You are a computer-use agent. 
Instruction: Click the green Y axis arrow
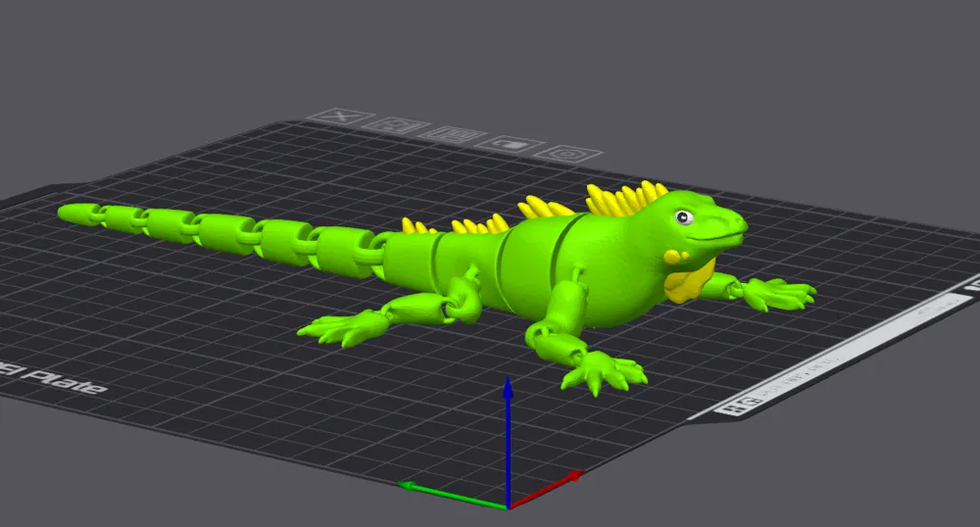[x=453, y=495]
